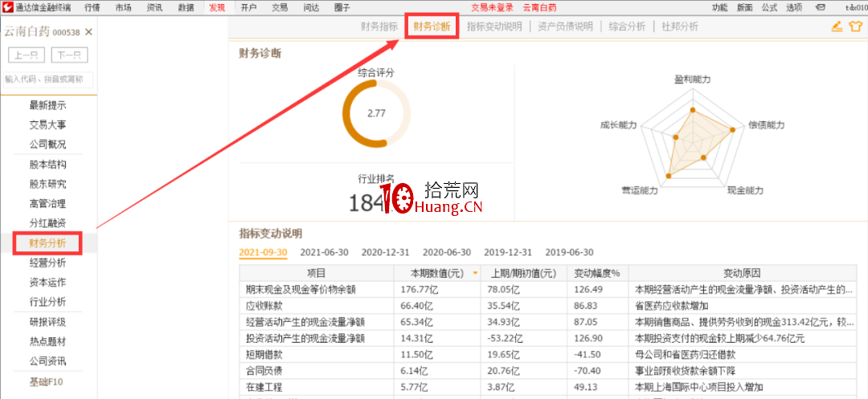
Task: Open 最新提示 in sidebar
Action: (x=48, y=105)
